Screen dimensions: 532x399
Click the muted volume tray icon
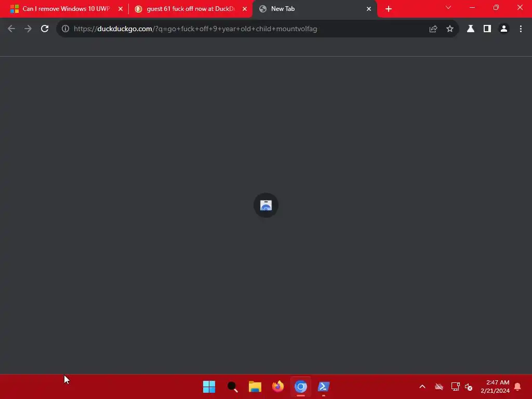[469, 387]
